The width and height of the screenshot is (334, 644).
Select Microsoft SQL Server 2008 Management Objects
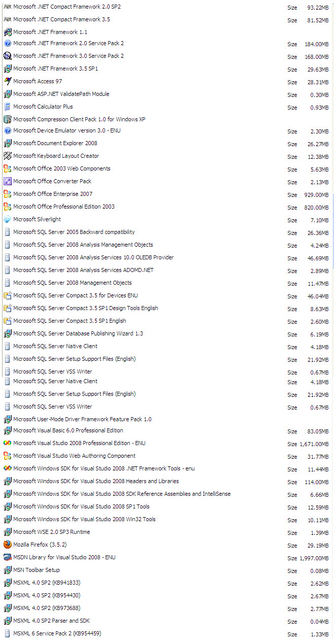[72, 283]
